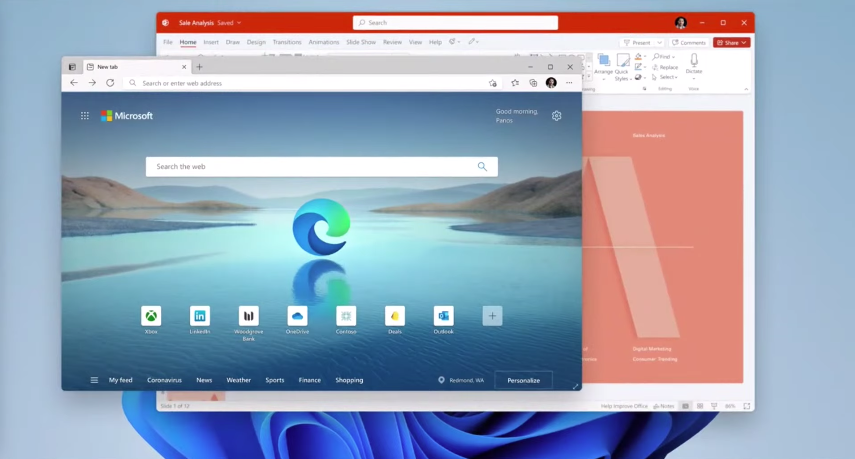Open Comments pane in PowerPoint
The width and height of the screenshot is (855, 459).
tap(689, 43)
